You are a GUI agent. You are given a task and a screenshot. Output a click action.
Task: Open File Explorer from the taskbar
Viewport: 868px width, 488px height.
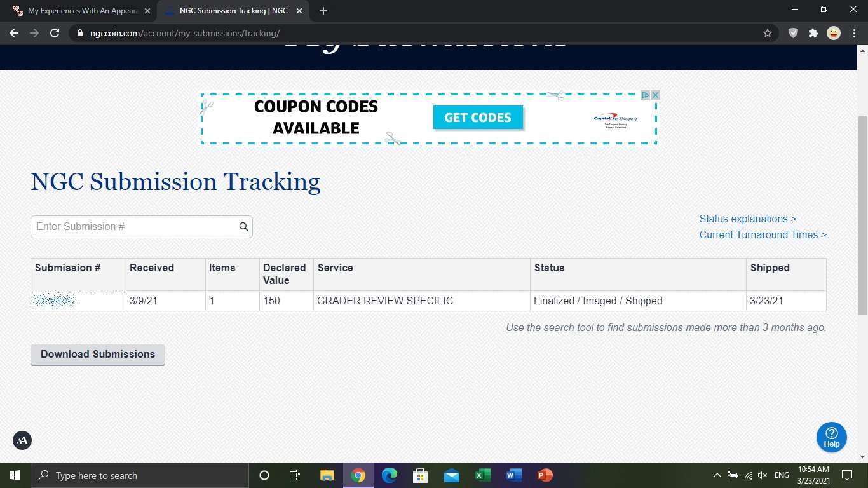tap(327, 475)
